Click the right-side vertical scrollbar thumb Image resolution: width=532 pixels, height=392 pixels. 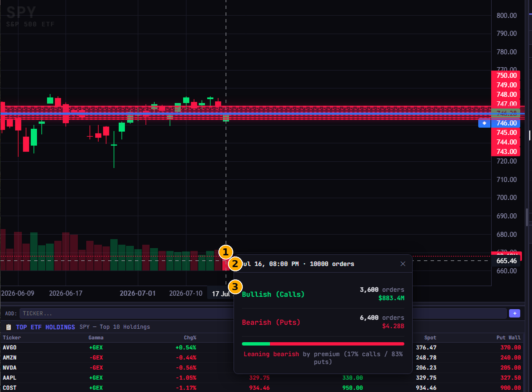click(x=527, y=217)
